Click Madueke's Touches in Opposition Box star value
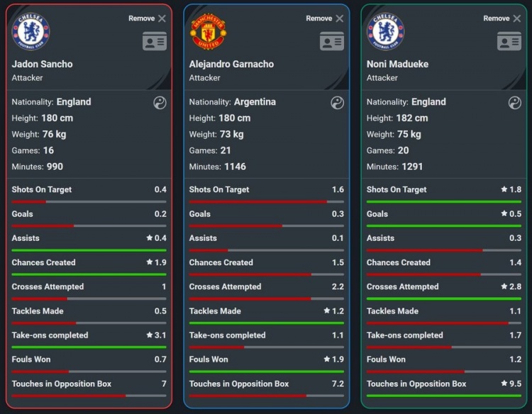The width and height of the screenshot is (532, 414). pos(511,384)
